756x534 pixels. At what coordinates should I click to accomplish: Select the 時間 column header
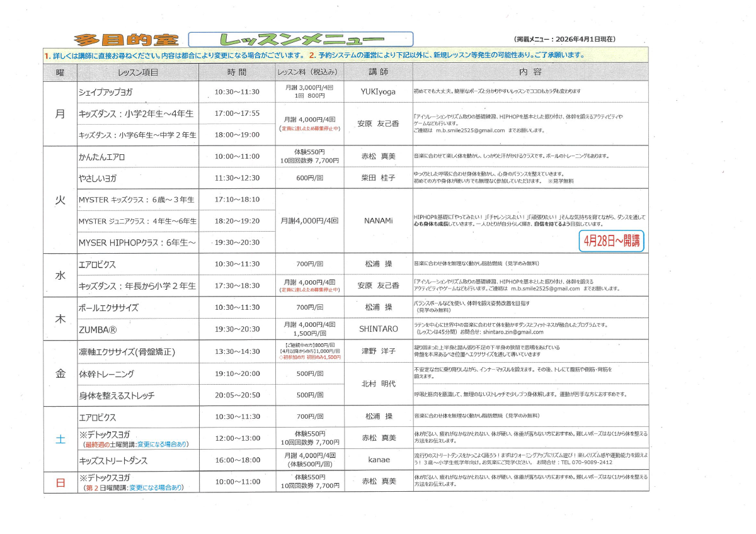pos(237,72)
